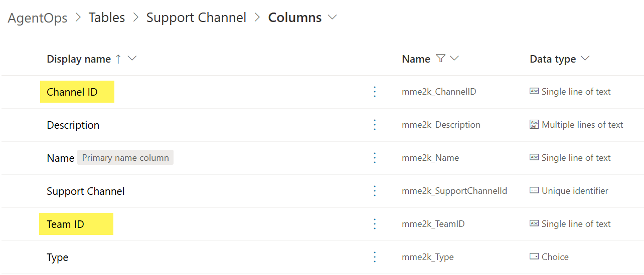
Task: Click the three dots beside Support Channel
Action: tap(374, 191)
